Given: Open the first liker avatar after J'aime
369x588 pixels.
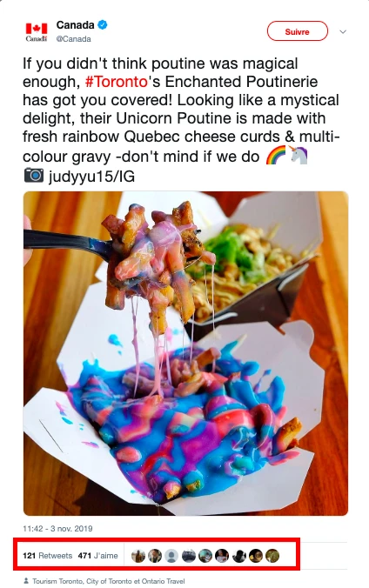Looking at the screenshot, I should coord(138,555).
